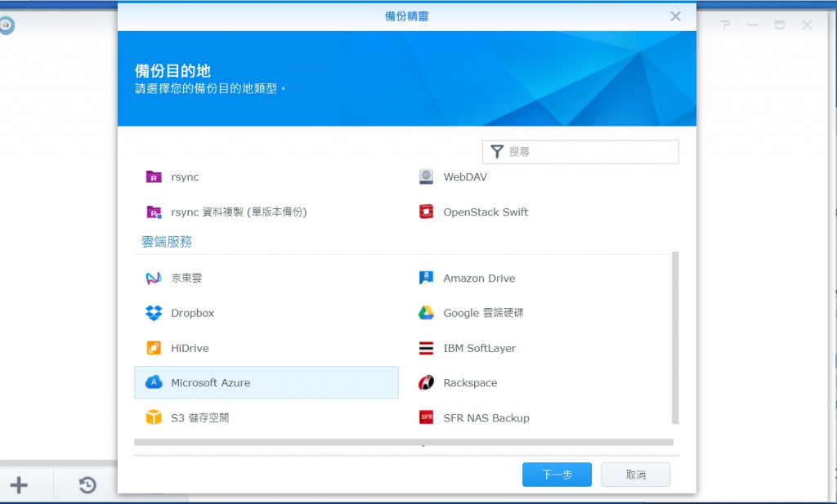The height and width of the screenshot is (504, 837).
Task: Open restore history clock icon
Action: coord(87,484)
